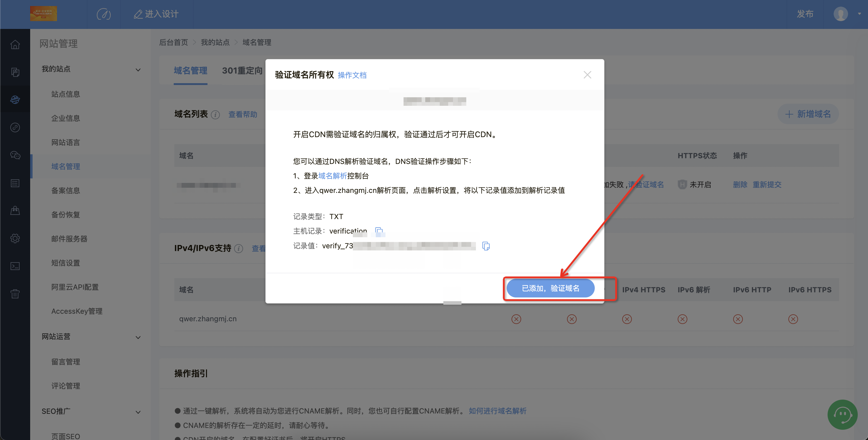Open the 操作文档 link in dialog
This screenshot has width=868, height=440.
(x=352, y=75)
